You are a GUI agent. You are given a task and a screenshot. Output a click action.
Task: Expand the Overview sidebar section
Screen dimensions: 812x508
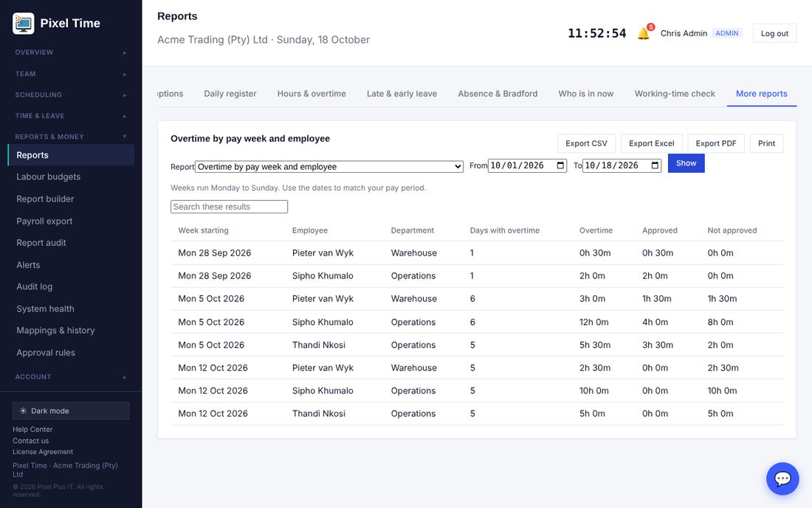[71, 52]
